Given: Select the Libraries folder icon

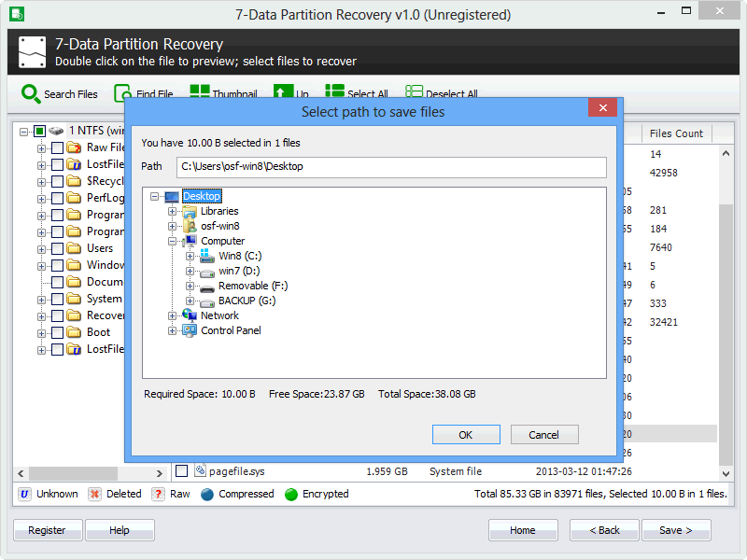Looking at the screenshot, I should click(x=190, y=211).
